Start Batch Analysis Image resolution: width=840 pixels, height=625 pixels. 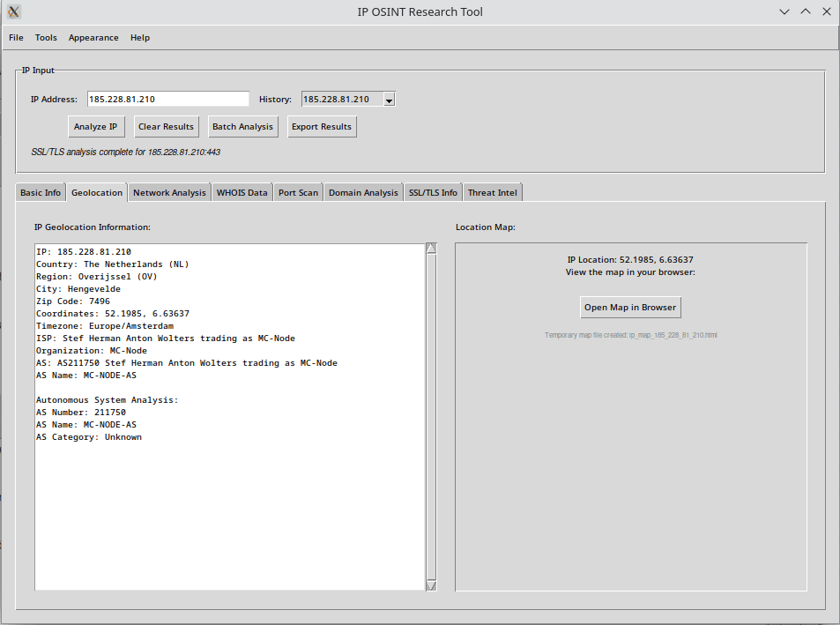tap(242, 127)
